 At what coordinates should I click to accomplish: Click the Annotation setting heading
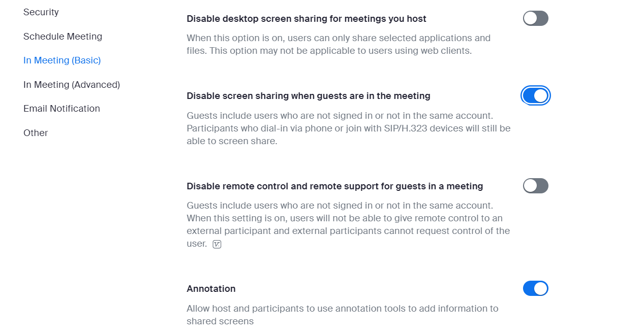[x=211, y=288]
